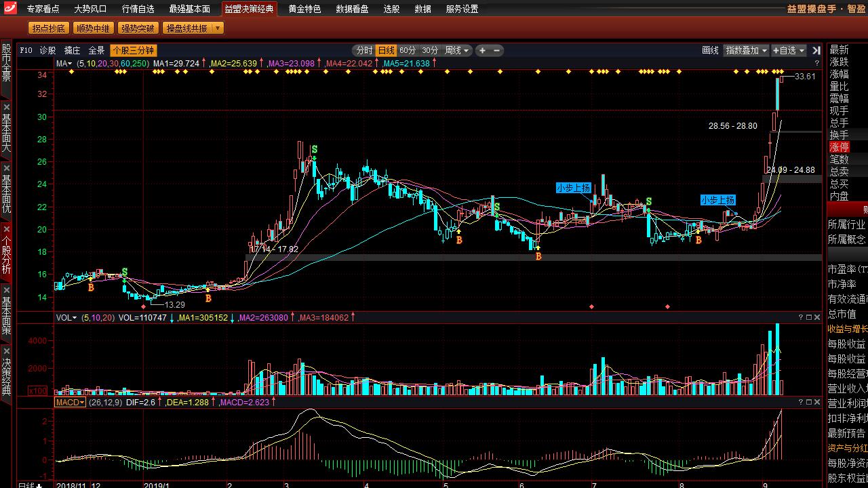Open the 周线 period dropdown

[x=457, y=50]
